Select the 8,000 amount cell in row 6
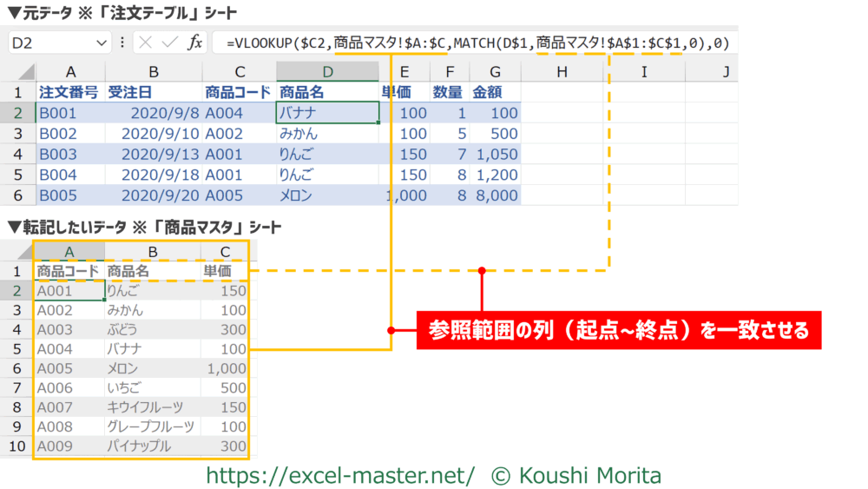This screenshot has width=868, height=489. 494,195
